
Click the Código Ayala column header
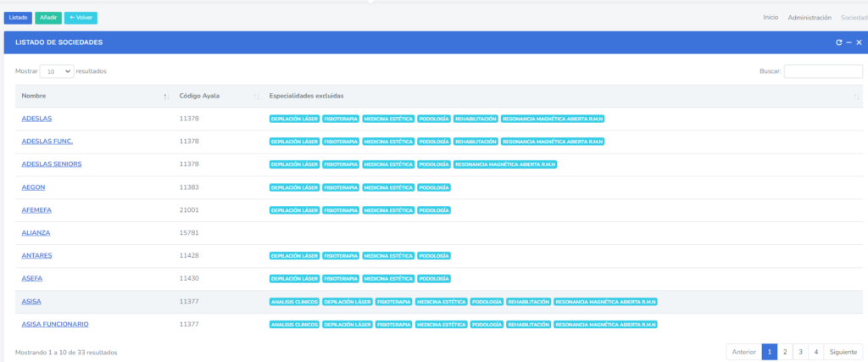(218, 97)
